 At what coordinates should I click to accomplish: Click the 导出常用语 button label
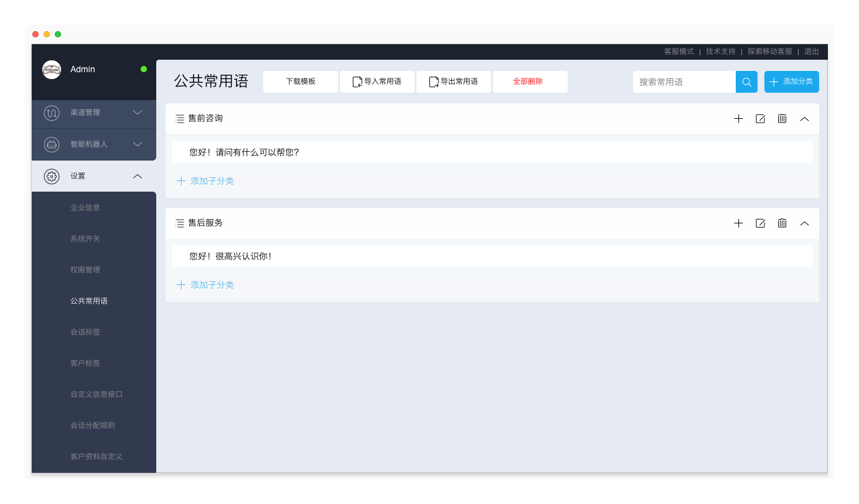pos(459,82)
